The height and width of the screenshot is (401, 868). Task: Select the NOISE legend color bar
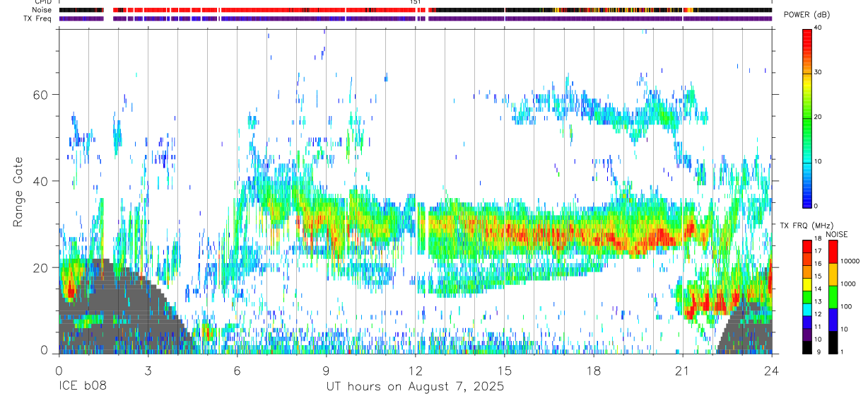(x=833, y=297)
